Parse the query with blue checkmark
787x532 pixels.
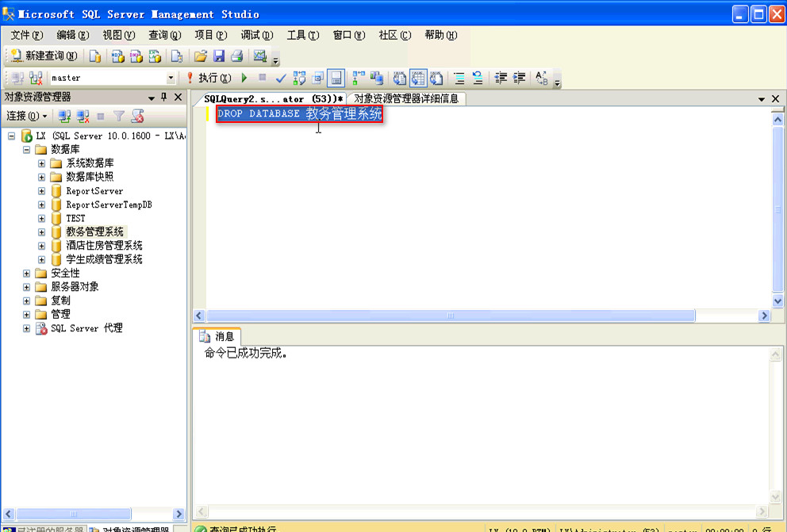point(281,78)
